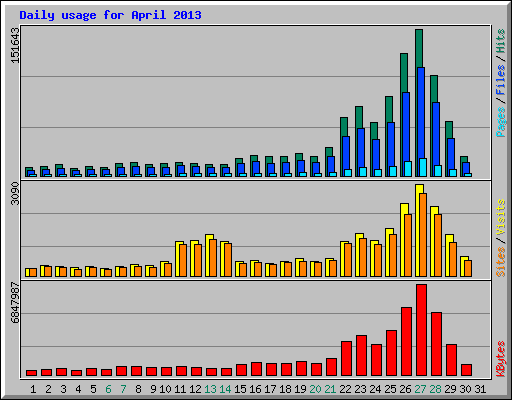This screenshot has height=400, width=512.
Task: Select green weekend day 6 label
Action: tap(108, 389)
